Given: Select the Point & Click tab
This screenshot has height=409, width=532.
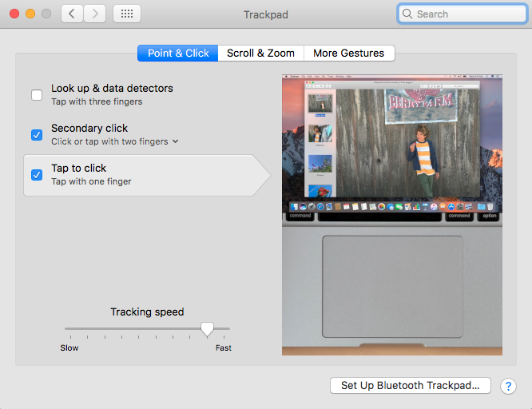Looking at the screenshot, I should 177,54.
